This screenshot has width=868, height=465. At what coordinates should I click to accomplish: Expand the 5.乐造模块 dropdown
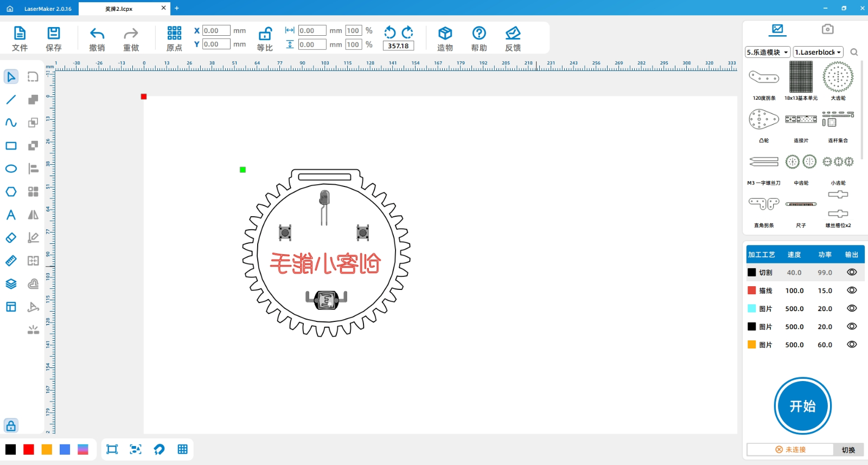(x=768, y=52)
